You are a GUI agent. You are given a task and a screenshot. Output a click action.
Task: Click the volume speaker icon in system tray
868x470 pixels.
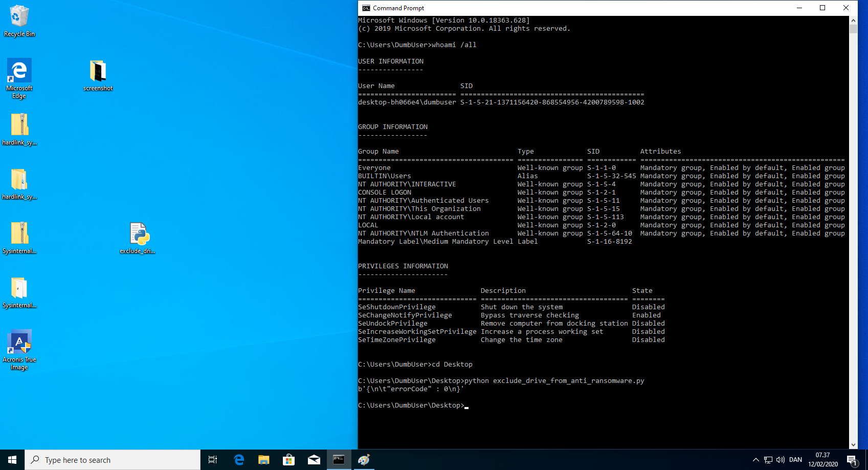(780, 460)
